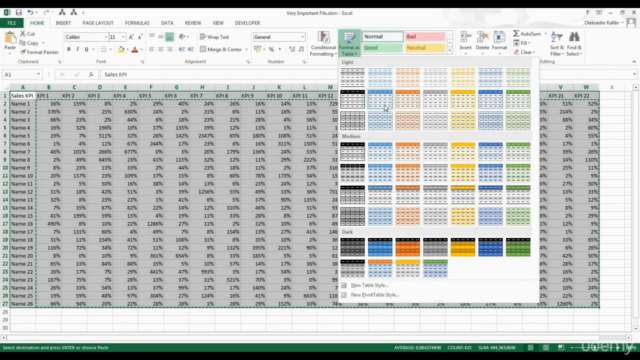Image resolution: width=640 pixels, height=360 pixels.
Task: Click the Format as Table button
Action: coord(349,44)
